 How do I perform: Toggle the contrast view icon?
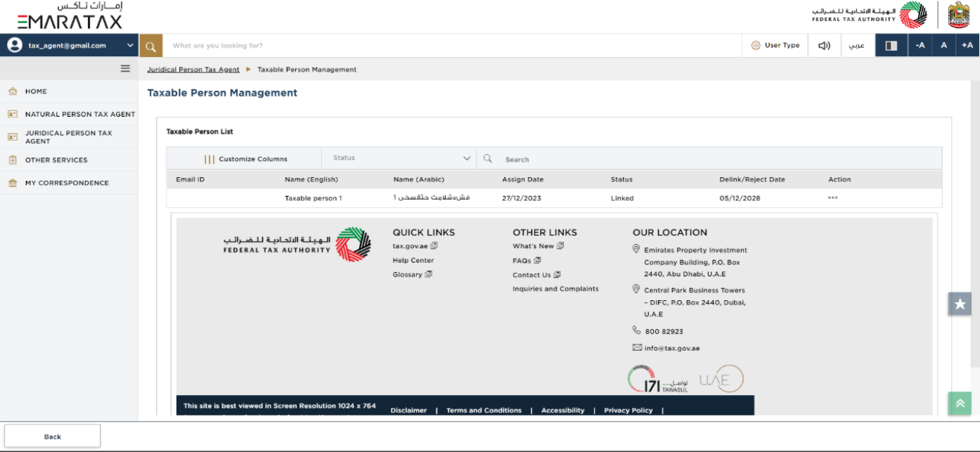pyautogui.click(x=891, y=46)
